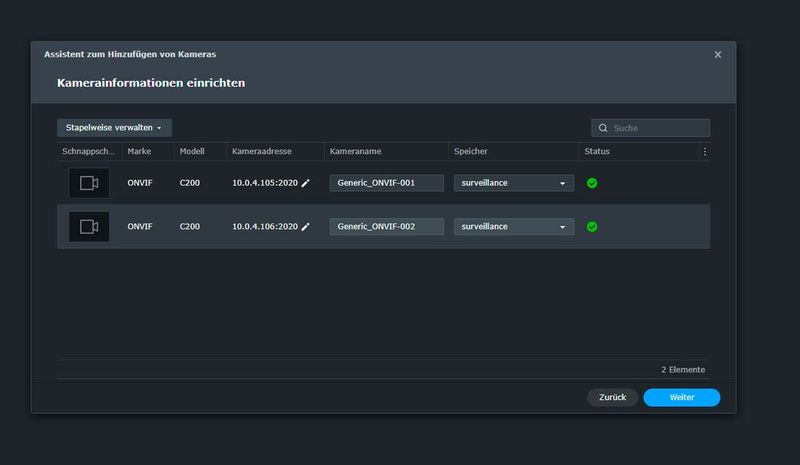Click the Weiter button

click(681, 397)
